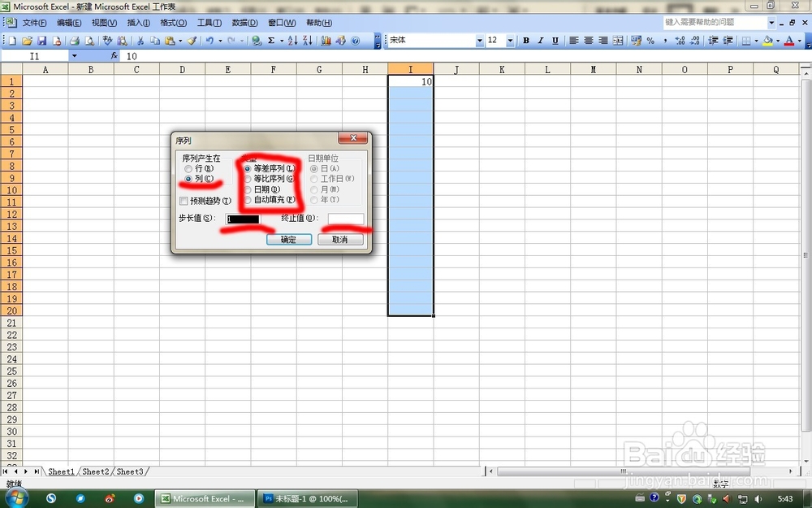Click the 步长值 step value field

243,219
